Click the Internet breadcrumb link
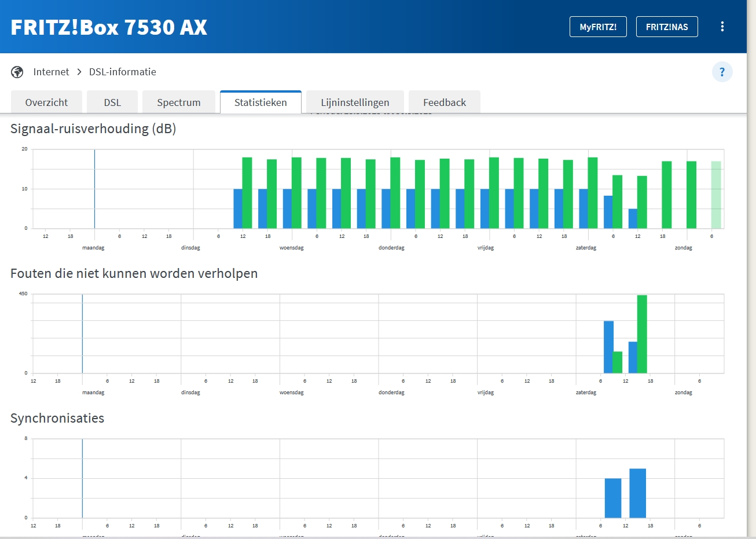The image size is (756, 539). click(51, 72)
